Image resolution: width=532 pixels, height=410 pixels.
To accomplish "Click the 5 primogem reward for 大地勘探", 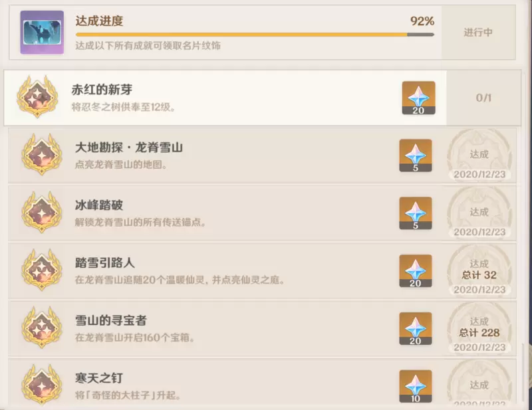I will click(415, 155).
